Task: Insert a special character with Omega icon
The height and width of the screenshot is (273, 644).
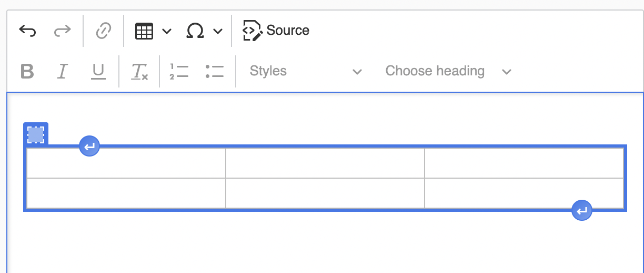Action: click(x=195, y=31)
